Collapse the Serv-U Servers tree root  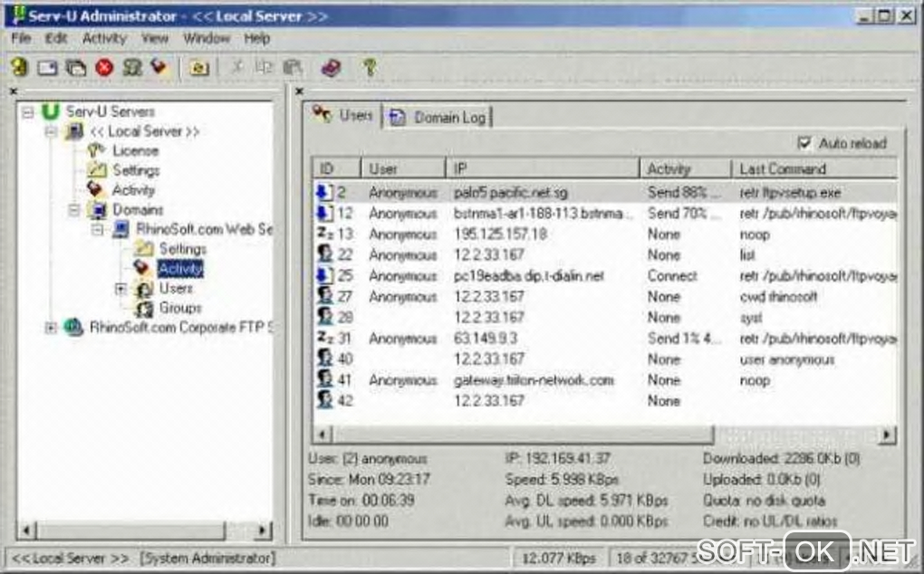pos(28,112)
